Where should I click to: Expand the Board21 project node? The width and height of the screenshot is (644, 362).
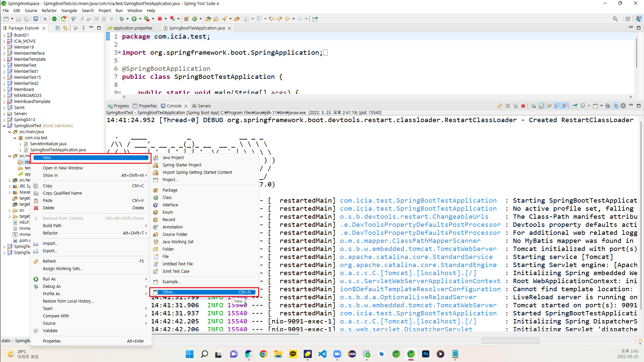(4, 35)
